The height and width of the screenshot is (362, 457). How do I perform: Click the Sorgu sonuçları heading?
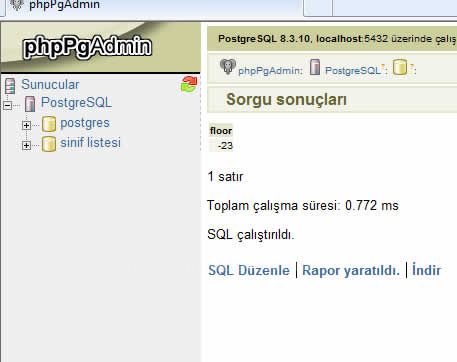[286, 99]
